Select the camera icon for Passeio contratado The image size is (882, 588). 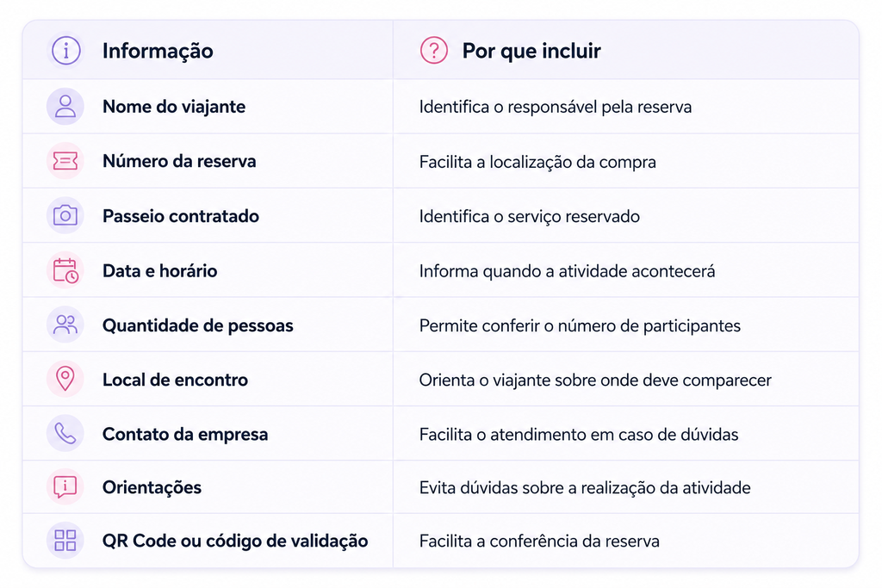(x=65, y=215)
